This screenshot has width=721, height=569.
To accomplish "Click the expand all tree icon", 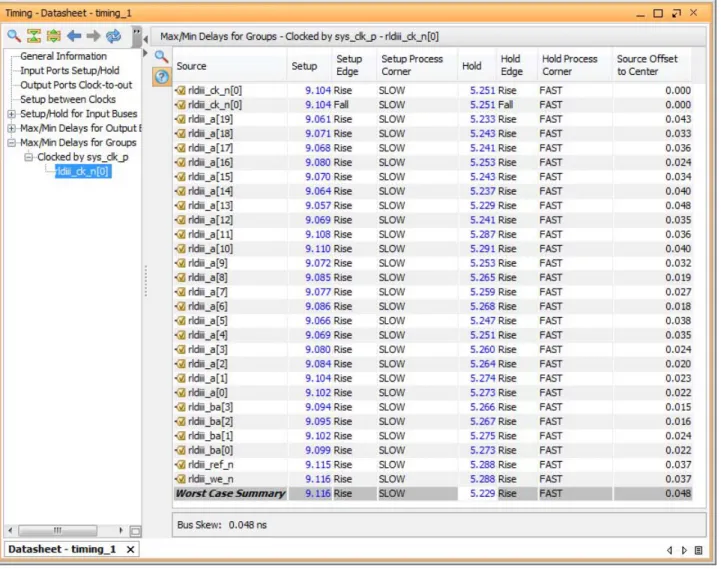I will (54, 35).
